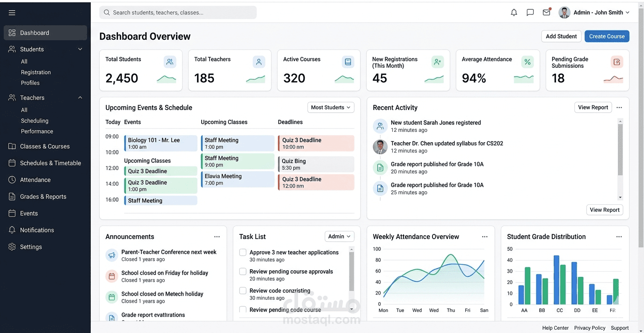Click View Report at bottom of Recent Activity
Viewport: 644px width, 333px height.
tap(605, 210)
